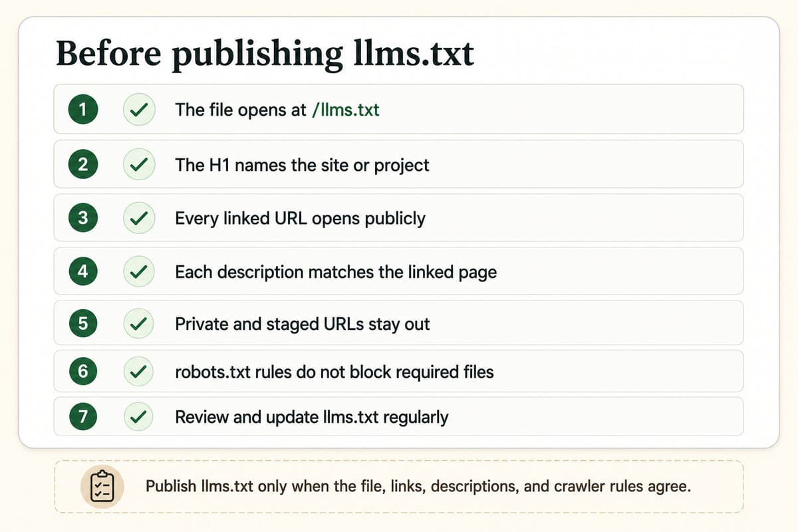Toggle check for 'Every linked URL opens publicly'
798x532 pixels.
pyautogui.click(x=139, y=218)
